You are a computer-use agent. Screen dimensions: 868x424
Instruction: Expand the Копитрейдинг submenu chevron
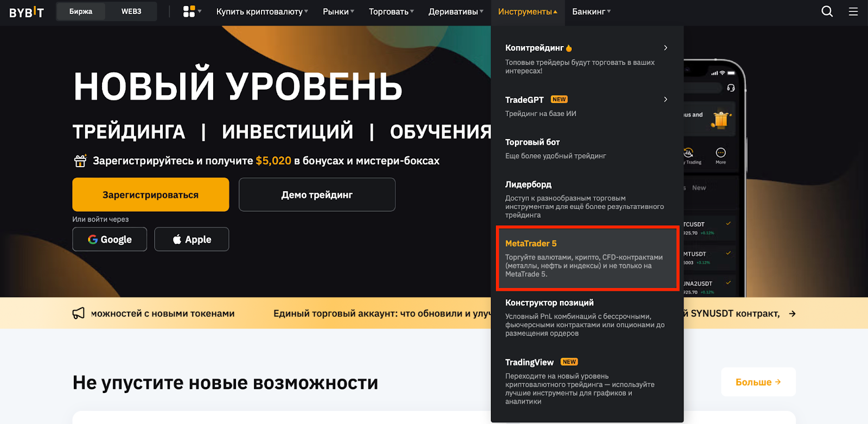(x=666, y=48)
